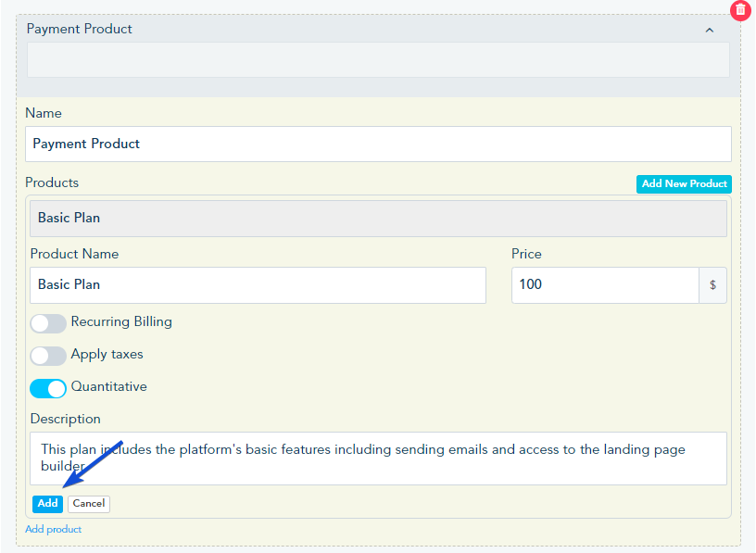Edit the Description text area
This screenshot has height=553, width=756.
pyautogui.click(x=378, y=458)
